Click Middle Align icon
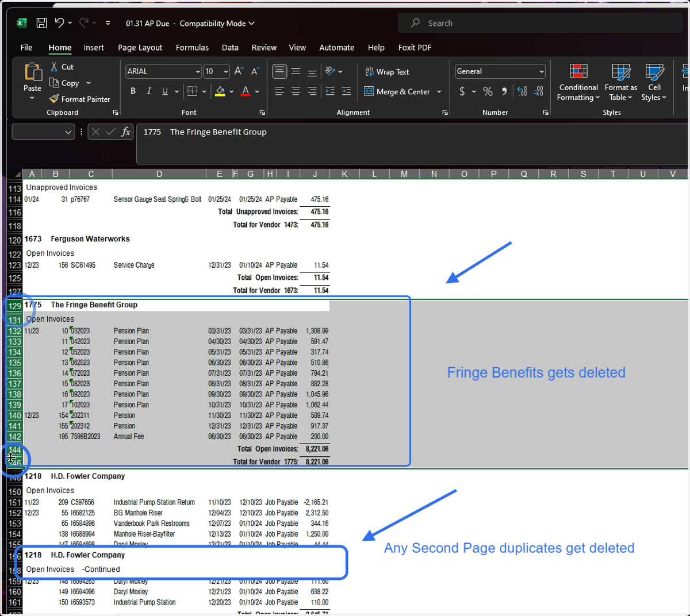 point(296,71)
